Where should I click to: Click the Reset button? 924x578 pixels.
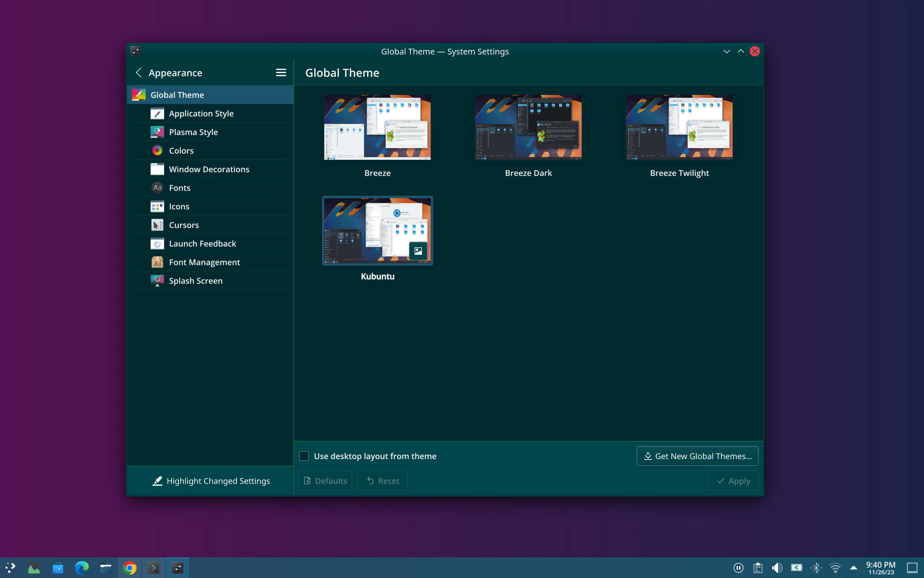pos(382,481)
